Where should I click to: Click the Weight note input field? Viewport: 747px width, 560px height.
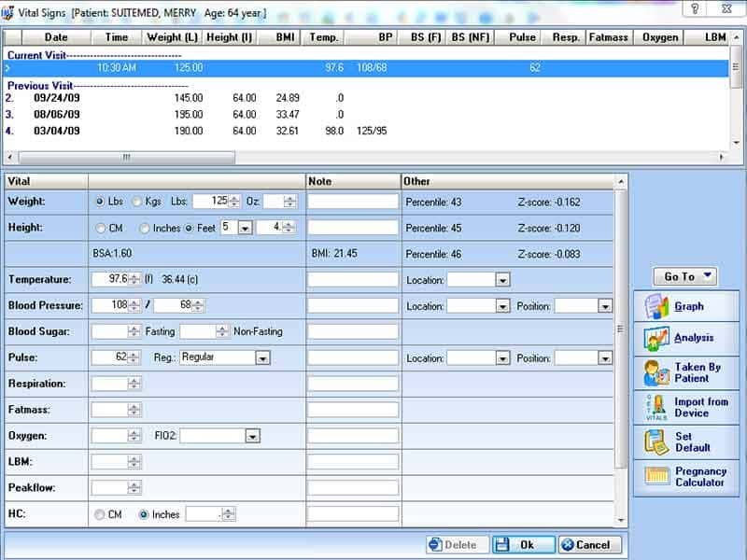tap(353, 202)
